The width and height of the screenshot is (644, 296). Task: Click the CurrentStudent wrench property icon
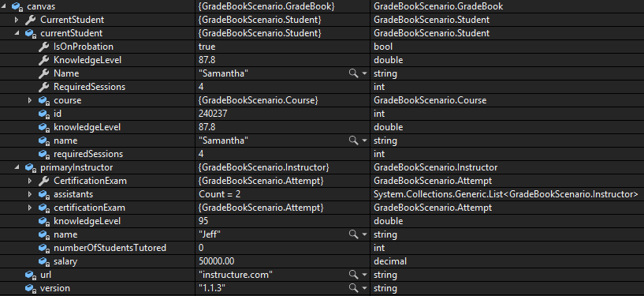[30, 20]
